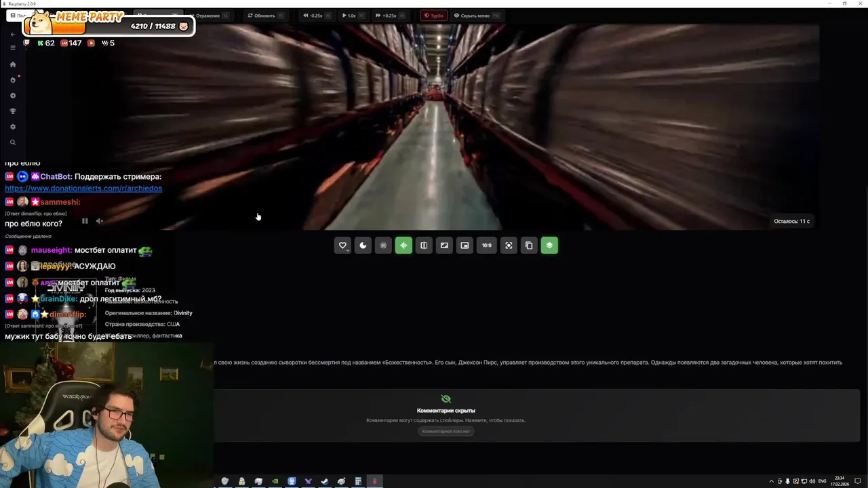Pause the video player
This screenshot has height=488, width=868.
click(x=85, y=221)
